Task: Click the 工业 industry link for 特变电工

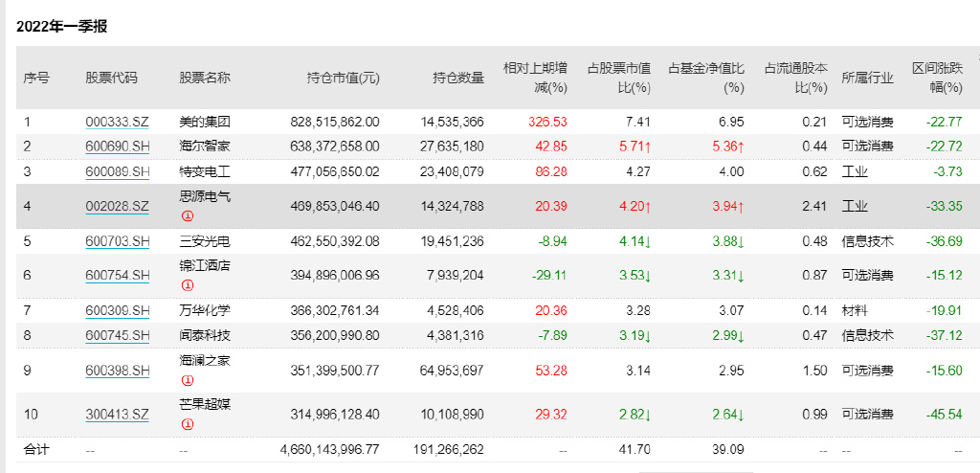Action: click(855, 171)
